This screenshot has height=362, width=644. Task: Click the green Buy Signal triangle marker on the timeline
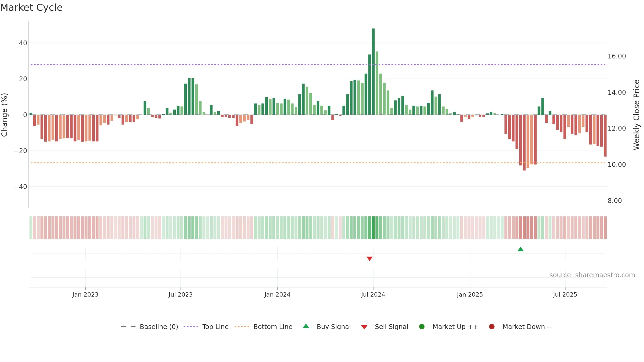click(x=521, y=249)
